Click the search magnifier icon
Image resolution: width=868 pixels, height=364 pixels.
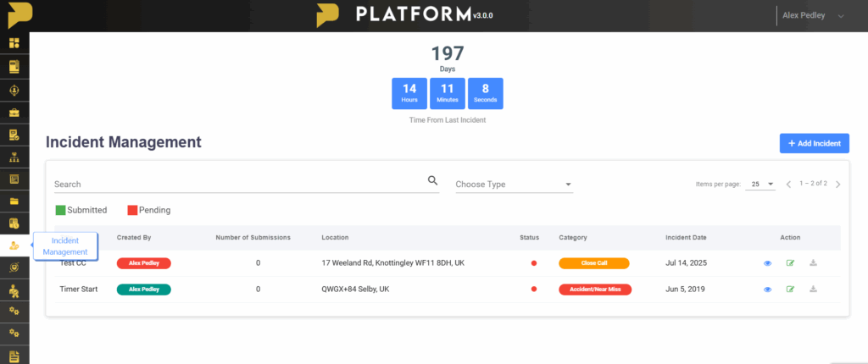click(x=432, y=180)
